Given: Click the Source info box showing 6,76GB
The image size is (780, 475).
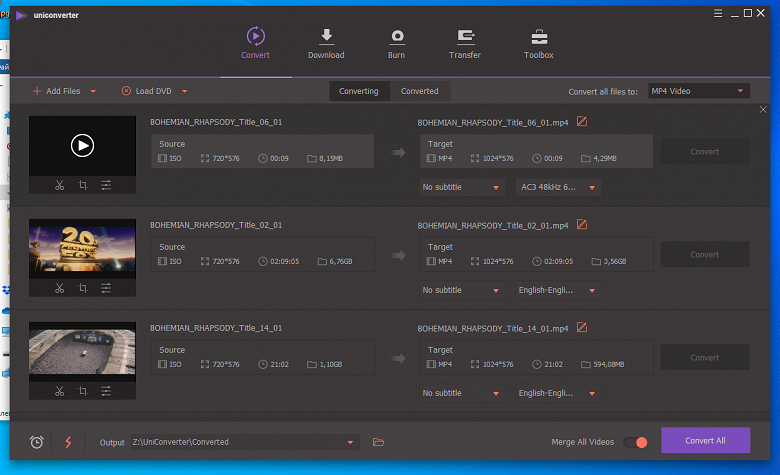Looking at the screenshot, I should point(263,254).
